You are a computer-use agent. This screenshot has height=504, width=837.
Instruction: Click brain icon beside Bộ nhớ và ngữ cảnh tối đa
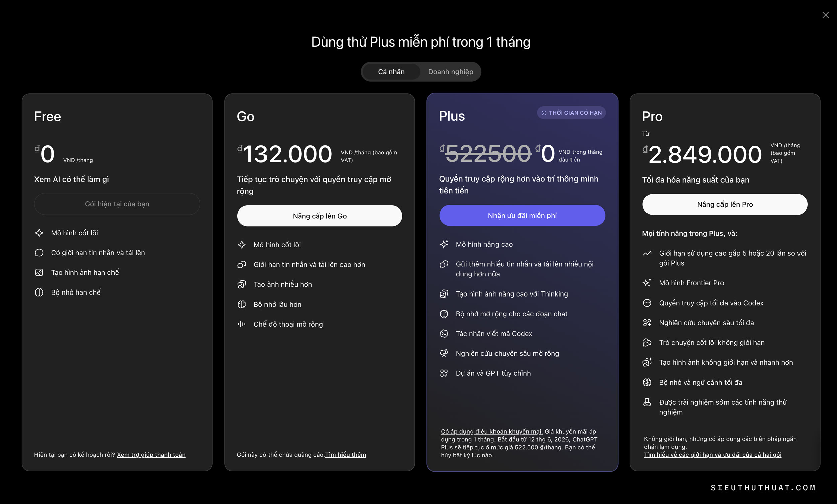coord(647,382)
